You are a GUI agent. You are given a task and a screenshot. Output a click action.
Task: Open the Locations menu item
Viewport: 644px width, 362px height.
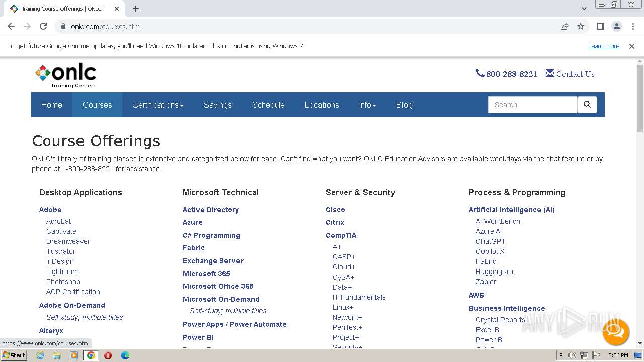pyautogui.click(x=322, y=105)
